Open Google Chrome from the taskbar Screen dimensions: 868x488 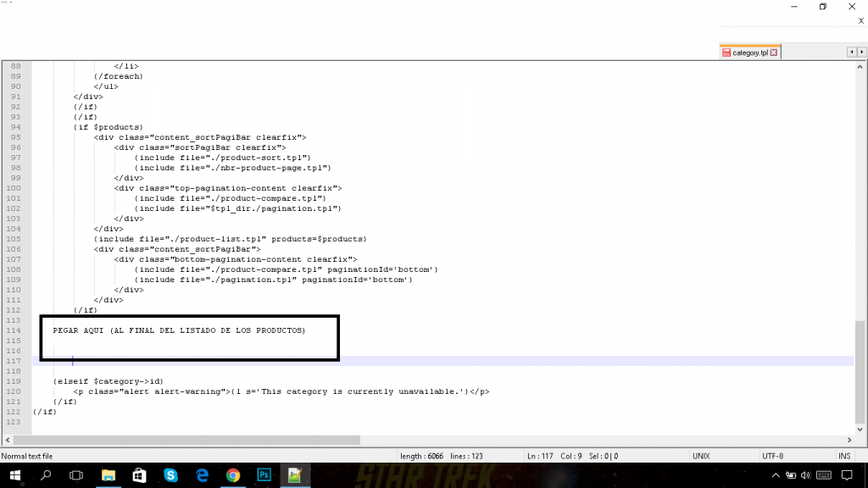pyautogui.click(x=232, y=474)
